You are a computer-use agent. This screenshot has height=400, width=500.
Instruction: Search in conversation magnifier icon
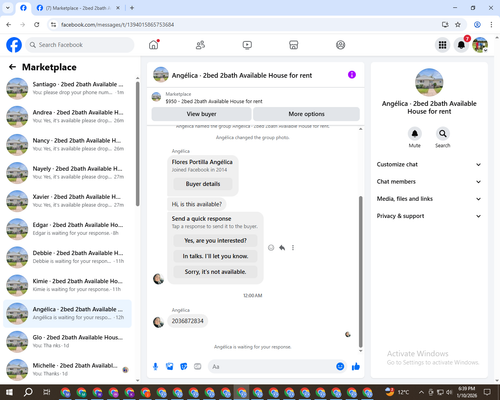443,134
